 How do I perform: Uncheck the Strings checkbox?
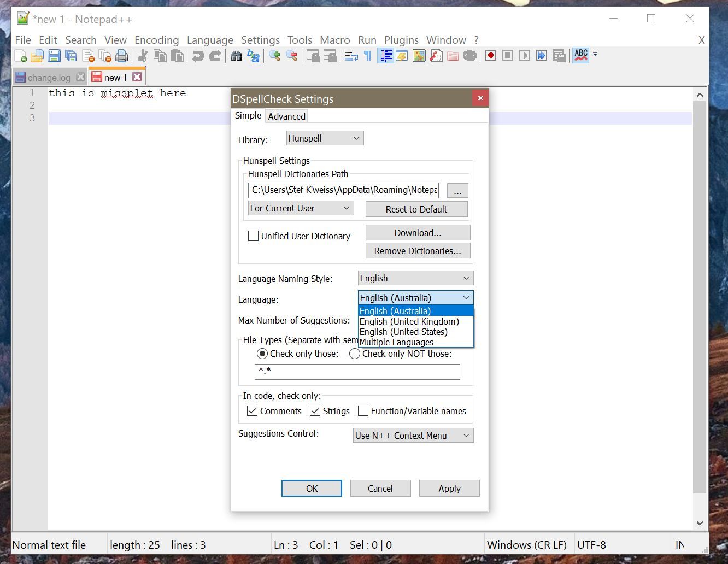tap(315, 411)
